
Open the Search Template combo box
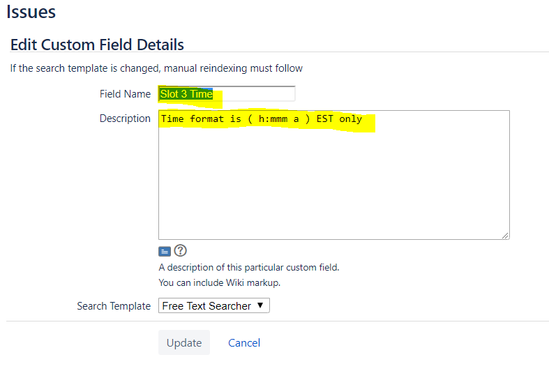[x=214, y=306]
